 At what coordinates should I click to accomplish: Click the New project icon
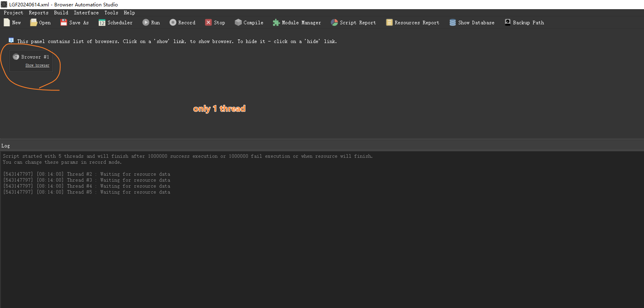tap(7, 23)
